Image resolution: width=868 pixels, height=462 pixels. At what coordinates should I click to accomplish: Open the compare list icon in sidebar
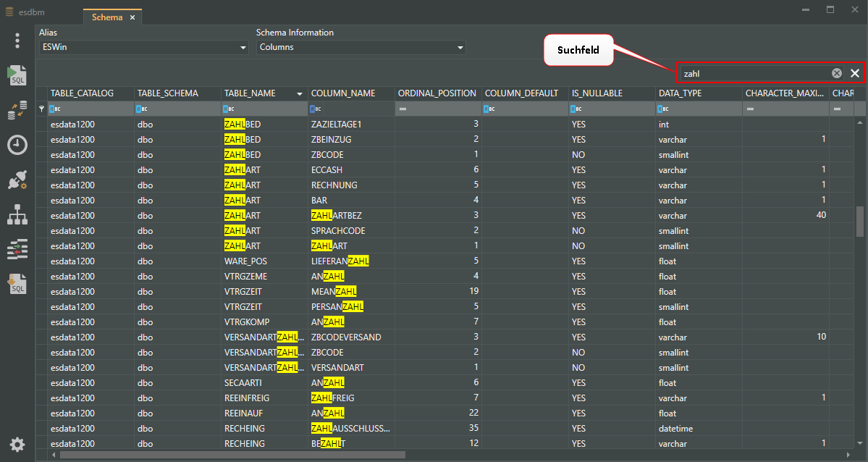click(x=17, y=249)
